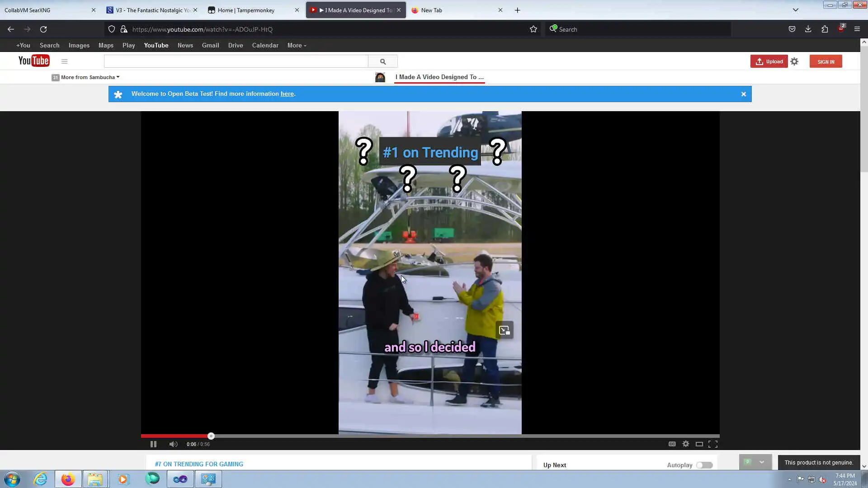Enter fullscreen video mode

click(x=713, y=444)
